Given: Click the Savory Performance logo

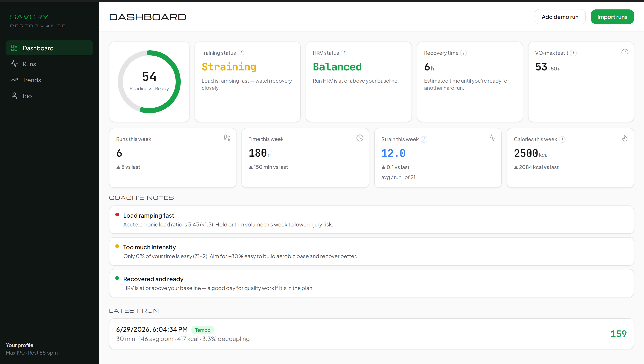Looking at the screenshot, I should (38, 21).
